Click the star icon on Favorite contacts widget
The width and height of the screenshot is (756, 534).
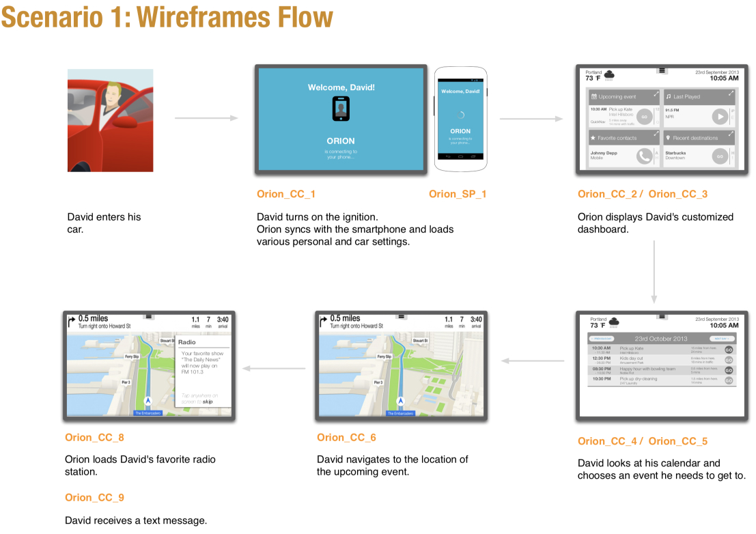point(593,137)
